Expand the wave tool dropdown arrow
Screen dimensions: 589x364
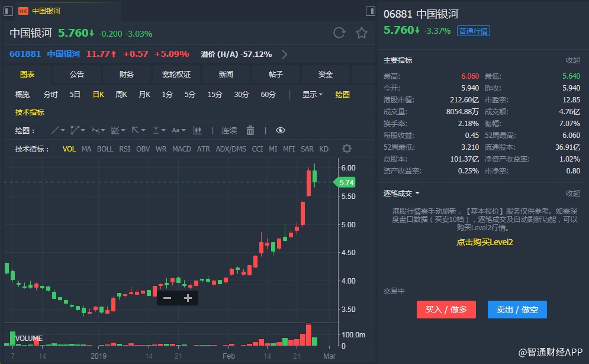tap(103, 130)
